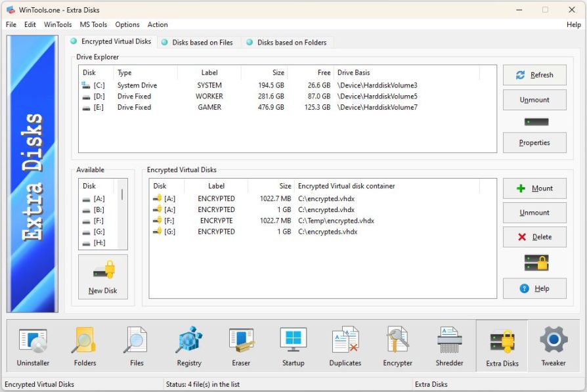The height and width of the screenshot is (392, 587).
Task: Click the New Disk button
Action: point(103,276)
